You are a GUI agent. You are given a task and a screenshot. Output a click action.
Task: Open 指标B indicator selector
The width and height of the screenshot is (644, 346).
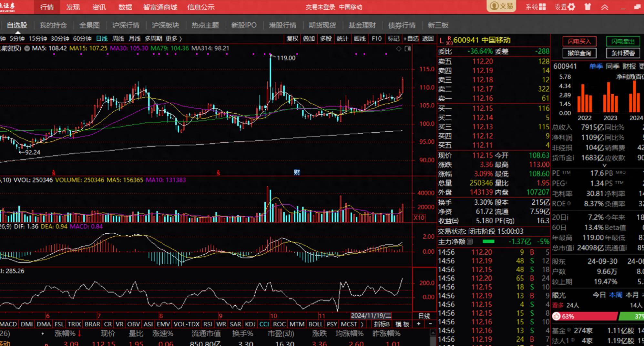pos(382,324)
